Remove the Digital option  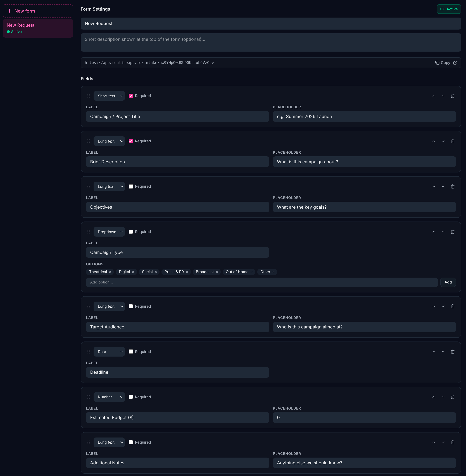coord(133,272)
